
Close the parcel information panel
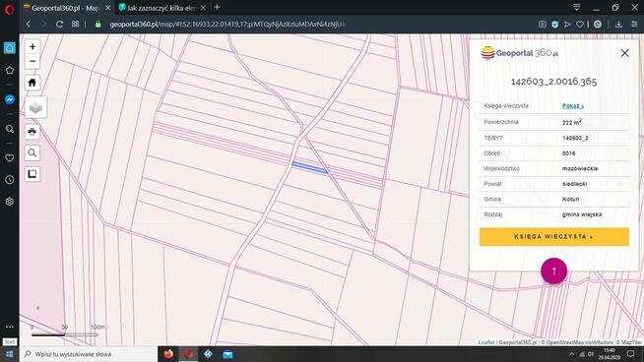624,53
